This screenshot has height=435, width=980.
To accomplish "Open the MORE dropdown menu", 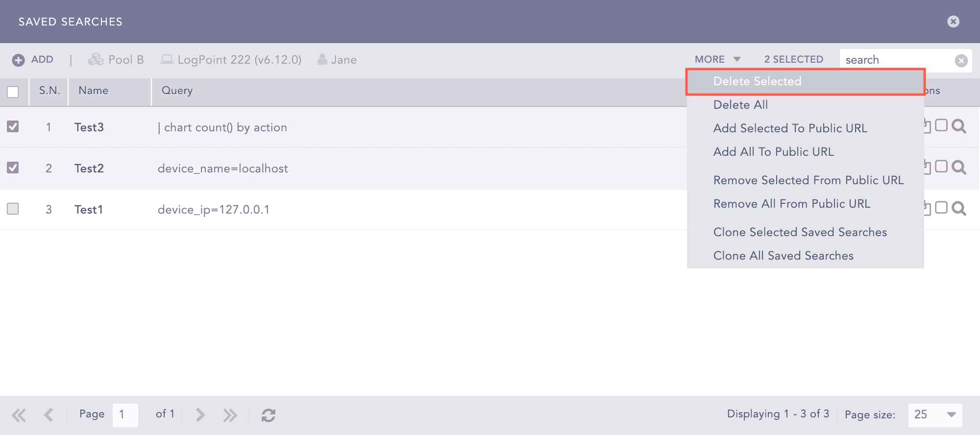I will tap(717, 59).
